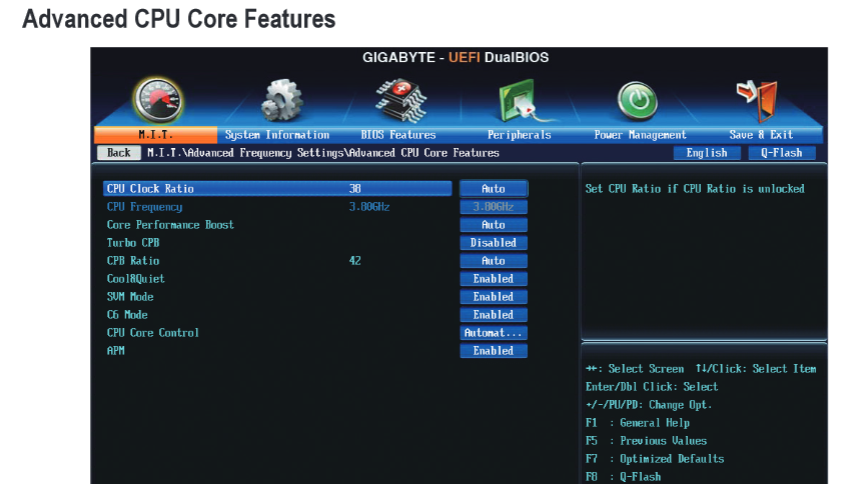Switch to BIOS Features tab
The image size is (863, 484).
point(398,135)
